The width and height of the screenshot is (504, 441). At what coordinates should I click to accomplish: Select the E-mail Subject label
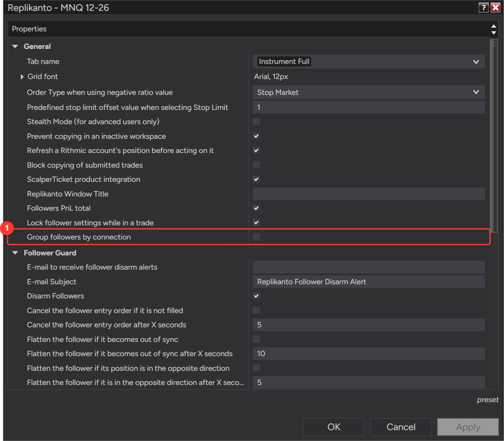coord(51,282)
